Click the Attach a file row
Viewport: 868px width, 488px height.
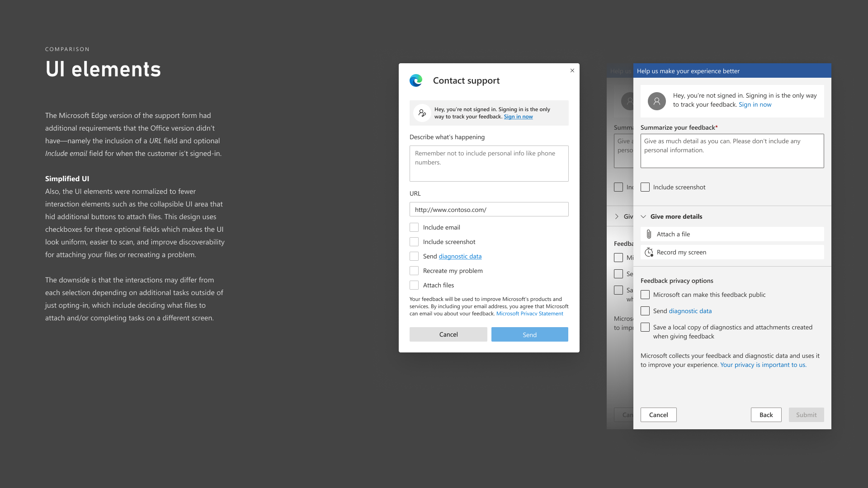point(732,234)
